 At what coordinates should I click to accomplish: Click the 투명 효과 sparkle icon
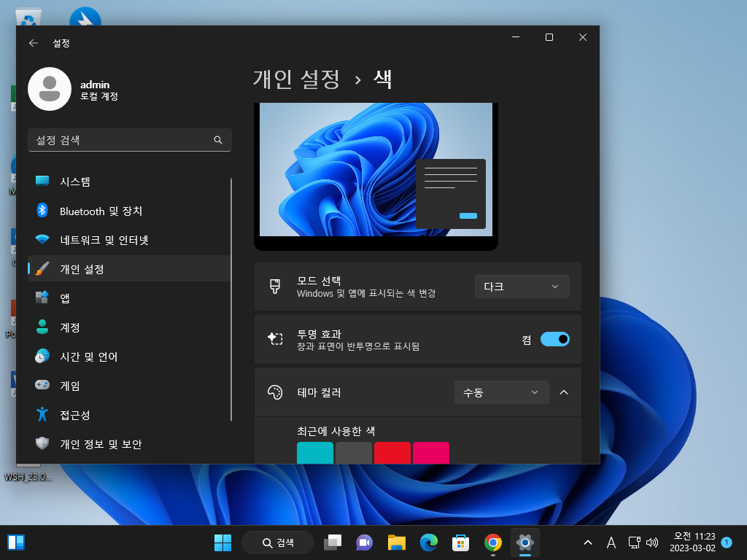(275, 339)
